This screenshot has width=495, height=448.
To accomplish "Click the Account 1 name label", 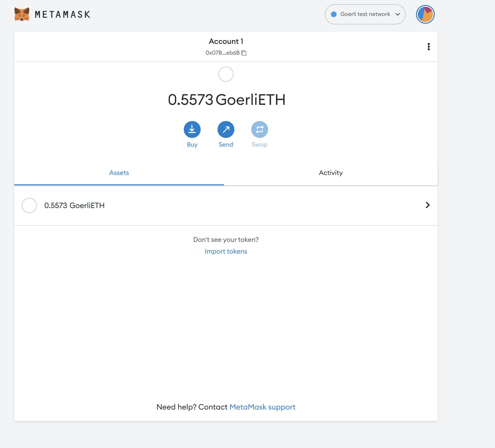I will (226, 41).
